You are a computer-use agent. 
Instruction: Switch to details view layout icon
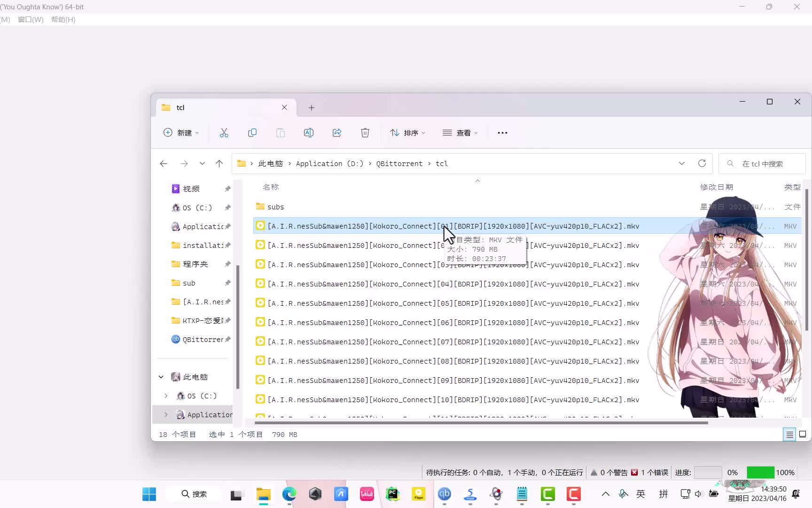pyautogui.click(x=790, y=435)
